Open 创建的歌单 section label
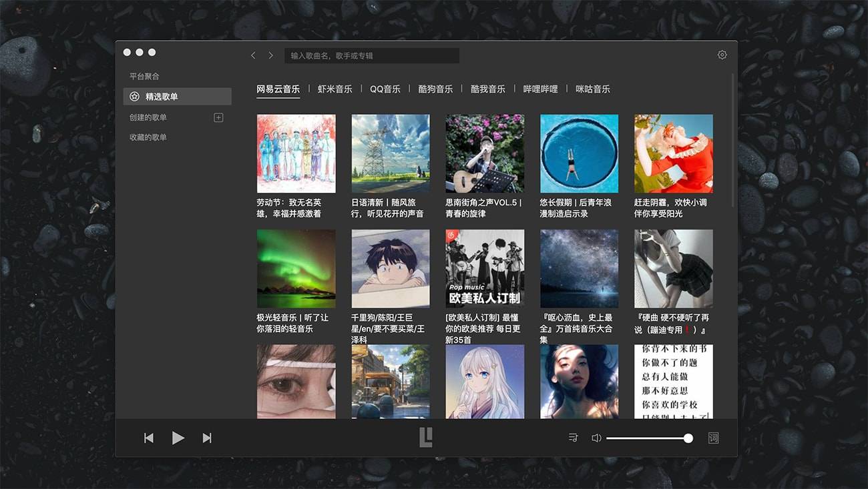868x489 pixels. point(148,117)
